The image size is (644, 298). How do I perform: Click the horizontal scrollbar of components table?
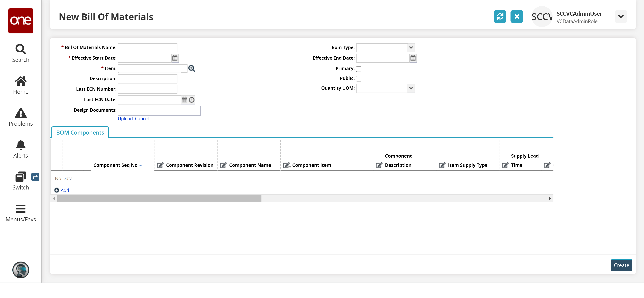(159, 198)
